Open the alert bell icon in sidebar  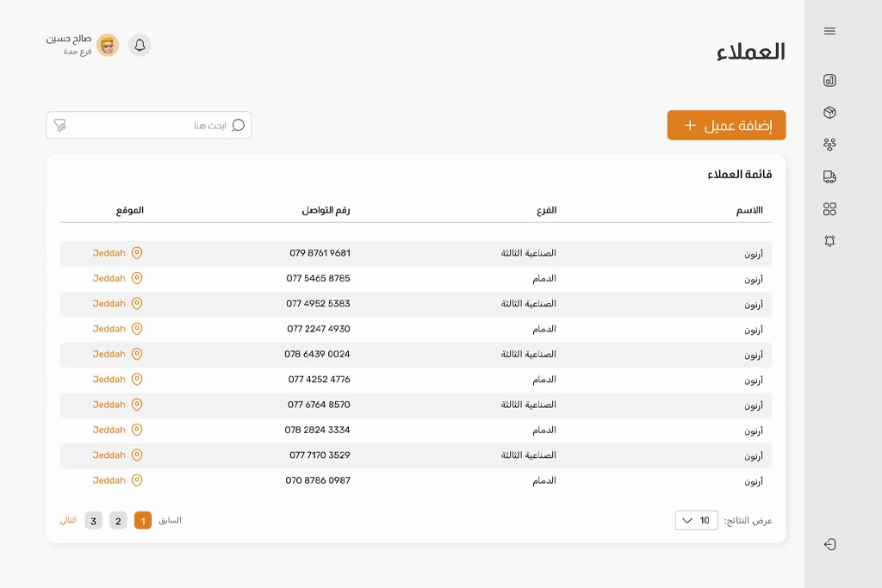point(829,241)
